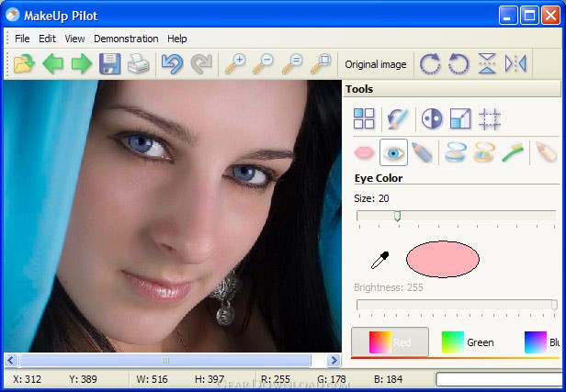566x392 pixels.
Task: Click the woman's photo in canvas
Action: (x=173, y=216)
